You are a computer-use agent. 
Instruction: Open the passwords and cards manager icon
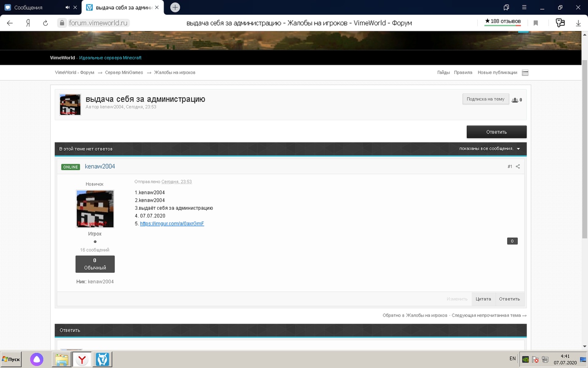pos(560,23)
